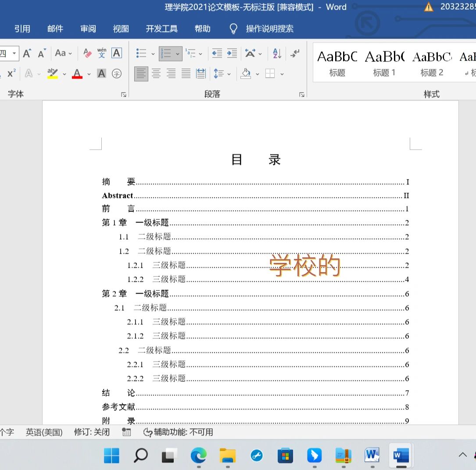Open the line spacing dropdown arrow
Viewport: 476px width, 470px height.
click(229, 74)
